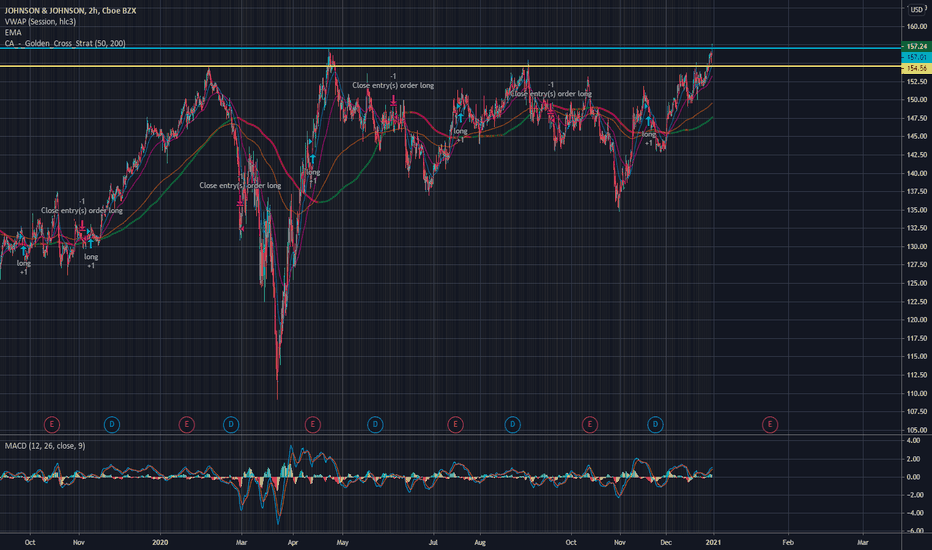Click the Dec label on time axis
This screenshot has width=932, height=550.
click(x=666, y=542)
